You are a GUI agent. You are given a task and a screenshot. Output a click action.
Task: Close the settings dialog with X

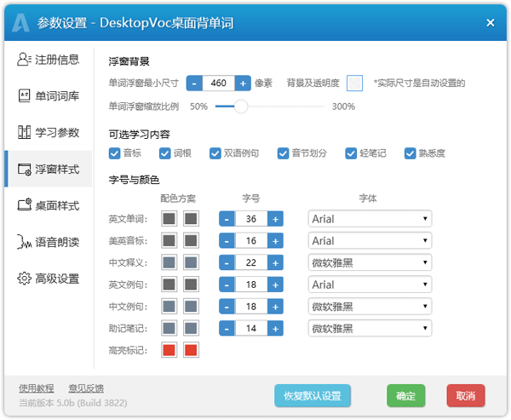(491, 23)
